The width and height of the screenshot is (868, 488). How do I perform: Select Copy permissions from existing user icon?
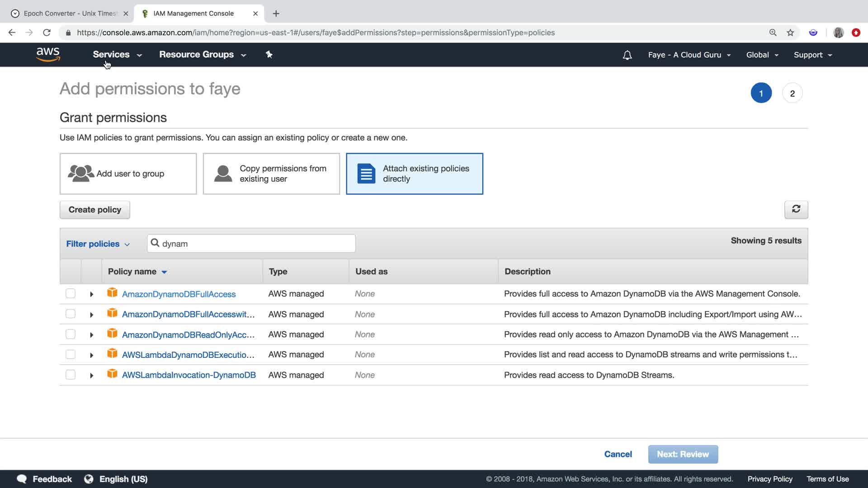coord(223,174)
